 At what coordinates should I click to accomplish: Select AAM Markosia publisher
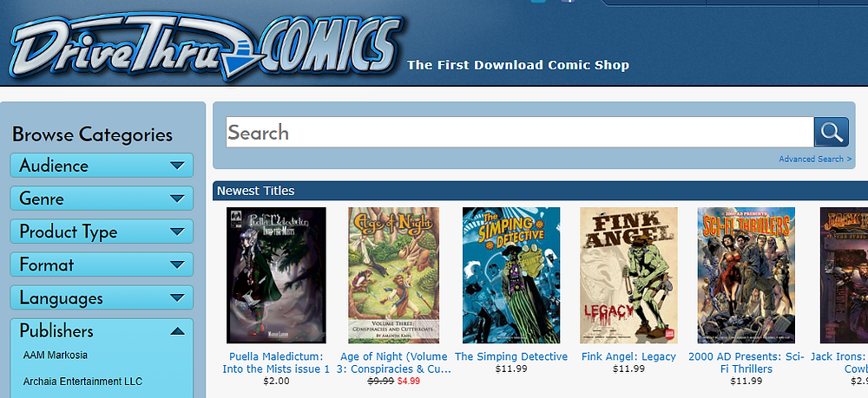(56, 355)
